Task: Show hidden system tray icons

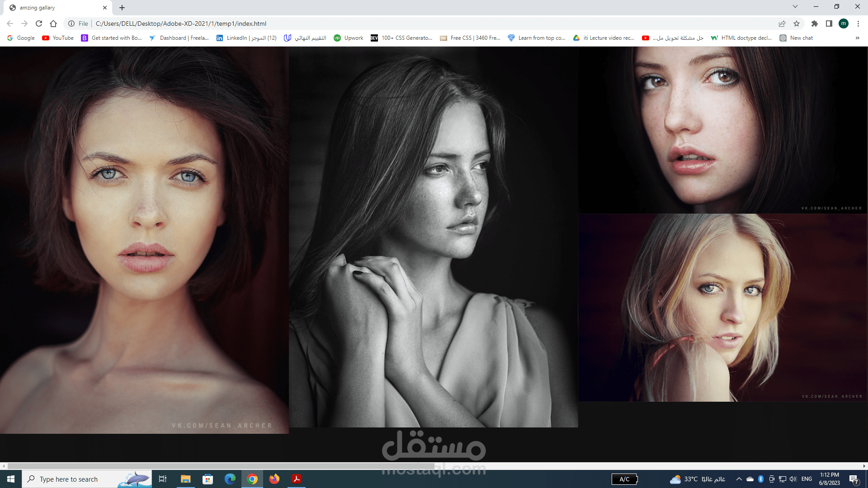Action: point(739,479)
